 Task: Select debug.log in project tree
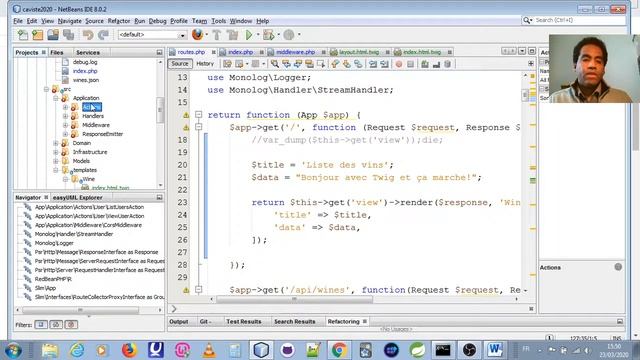tap(85, 62)
